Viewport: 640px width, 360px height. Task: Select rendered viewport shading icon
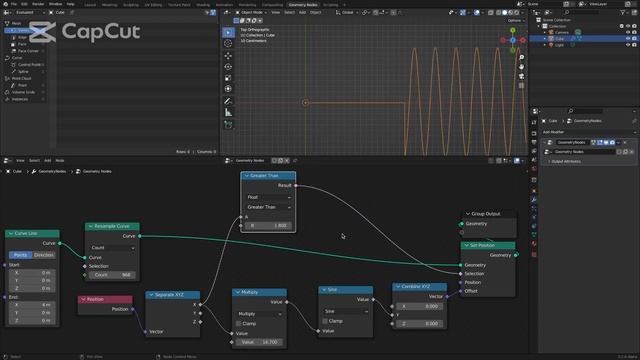516,13
